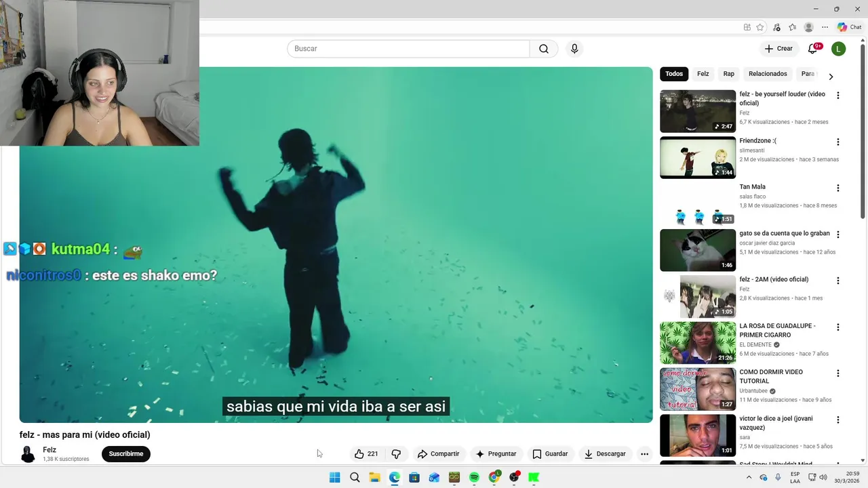Open 'LA ROSA DE GUADALUPE' thumbnail

(698, 343)
